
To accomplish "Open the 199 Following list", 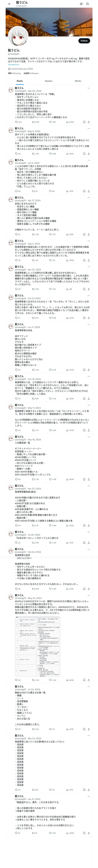I will (x=14, y=73).
